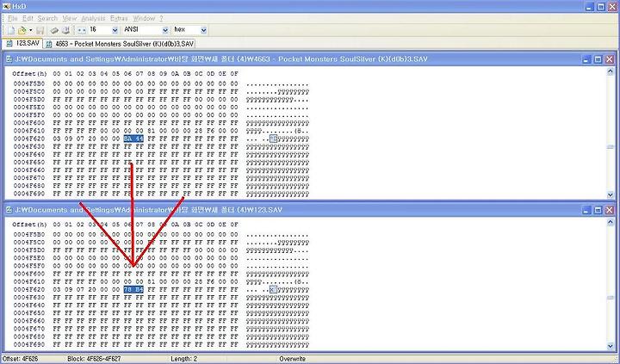Click the New file toolbar icon

tap(11, 30)
